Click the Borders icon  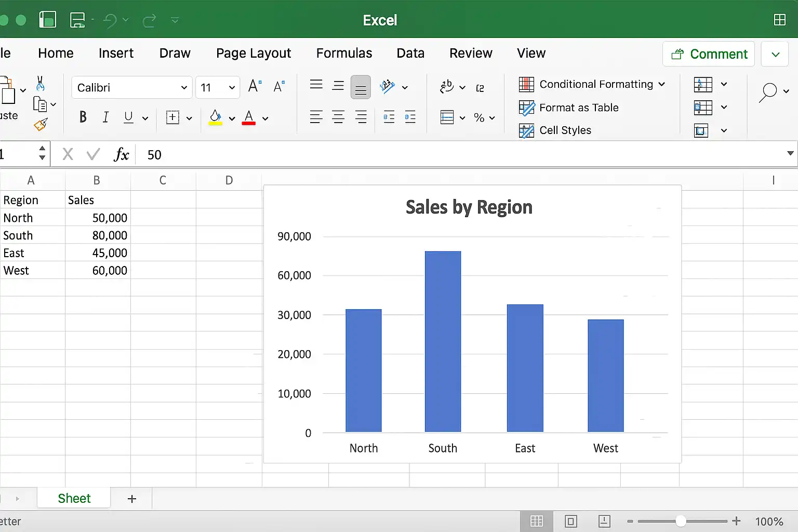coord(172,117)
